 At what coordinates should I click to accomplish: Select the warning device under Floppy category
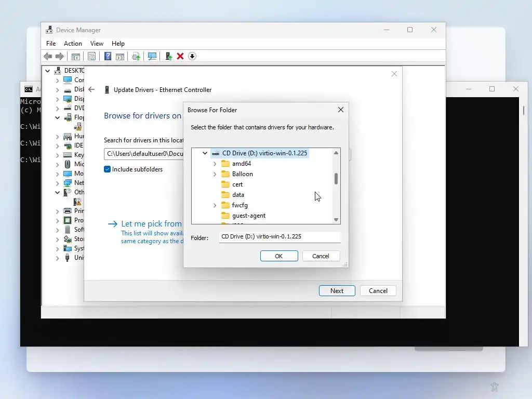point(78,127)
